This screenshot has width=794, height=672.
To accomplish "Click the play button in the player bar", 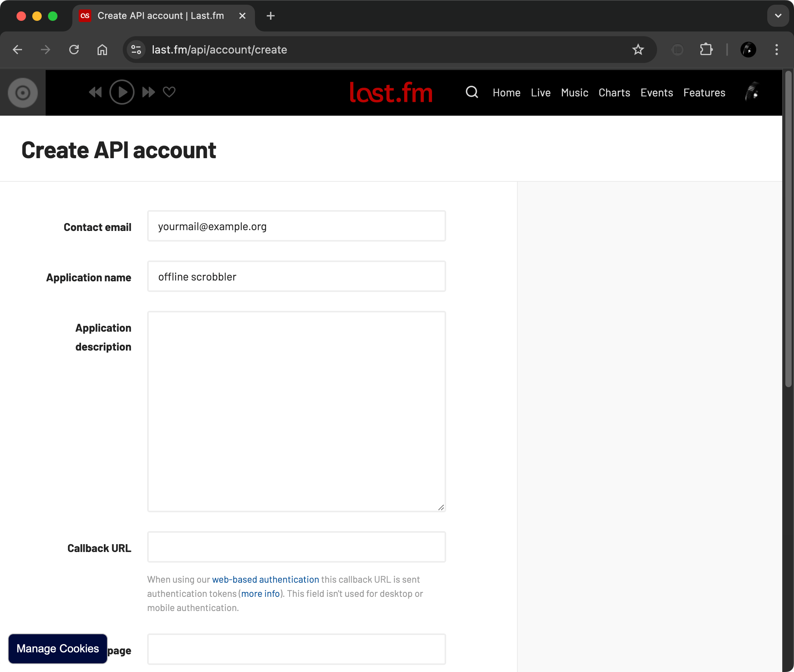I will click(x=122, y=92).
